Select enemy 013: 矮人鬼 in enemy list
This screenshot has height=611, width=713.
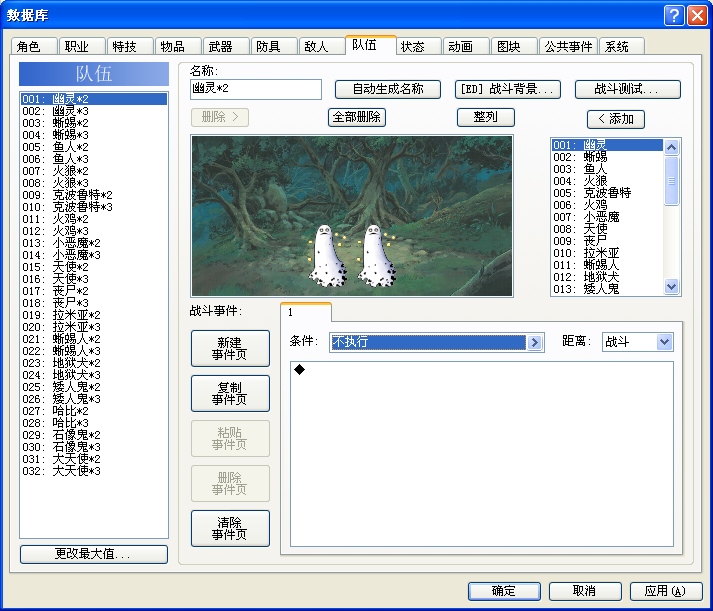(607, 289)
